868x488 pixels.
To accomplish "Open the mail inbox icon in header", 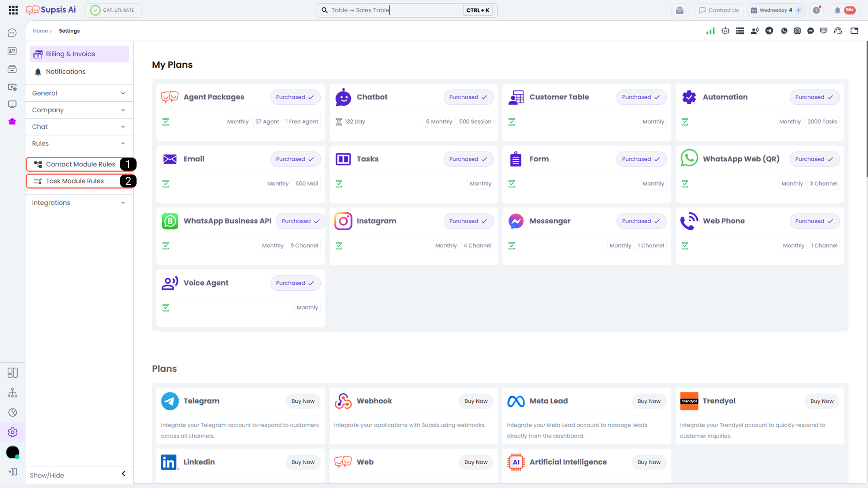I will coord(680,10).
